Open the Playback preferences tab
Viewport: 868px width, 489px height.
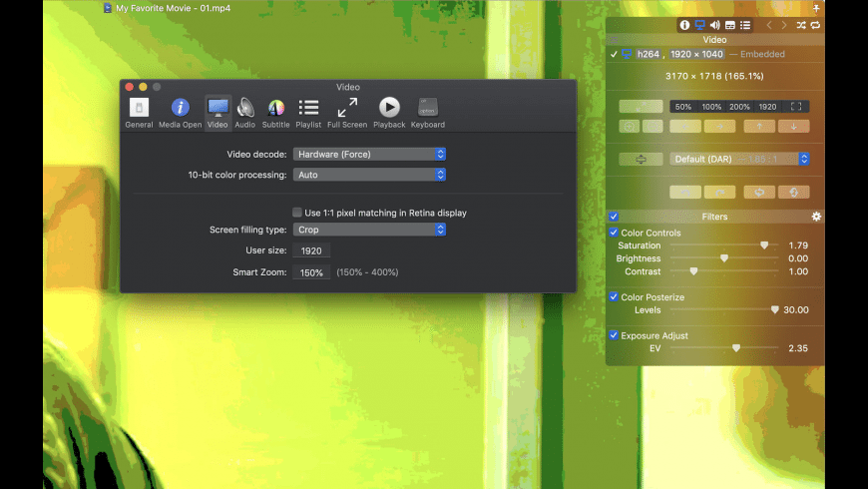[x=389, y=113]
